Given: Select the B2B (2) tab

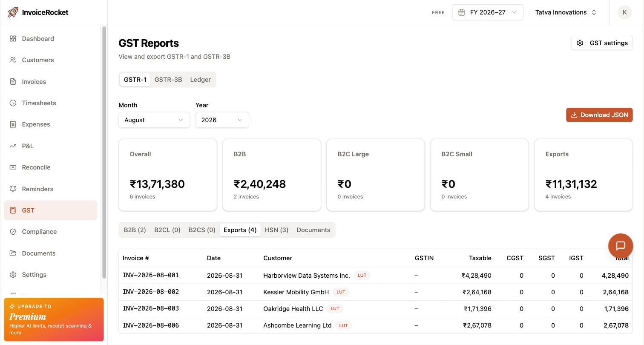Looking at the screenshot, I should coord(135,230).
